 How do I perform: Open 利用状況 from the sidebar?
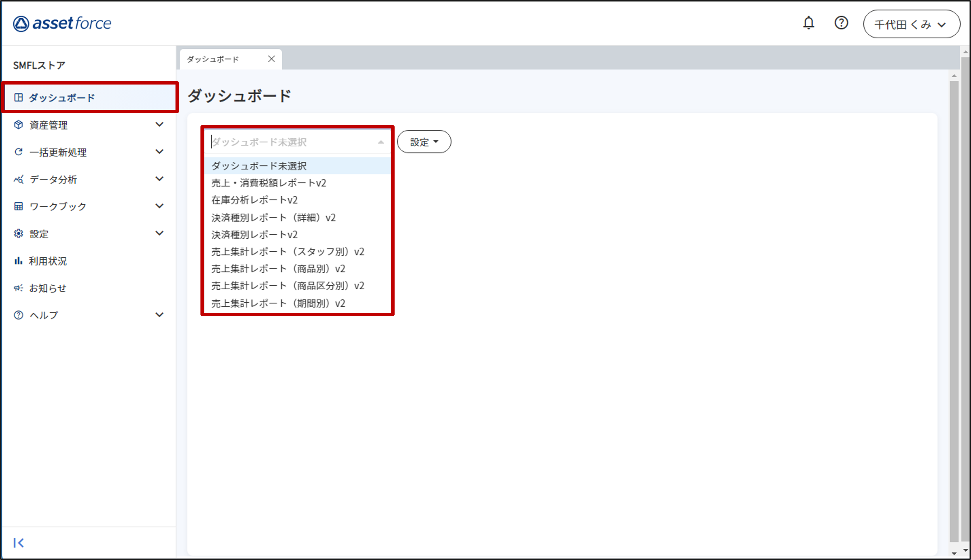[x=47, y=261]
